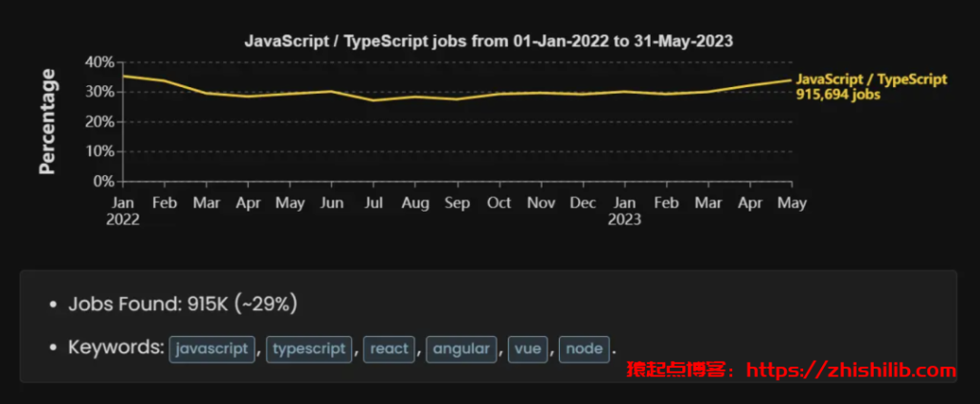
Task: Click the 915,694 jobs legend value
Action: pos(837,95)
